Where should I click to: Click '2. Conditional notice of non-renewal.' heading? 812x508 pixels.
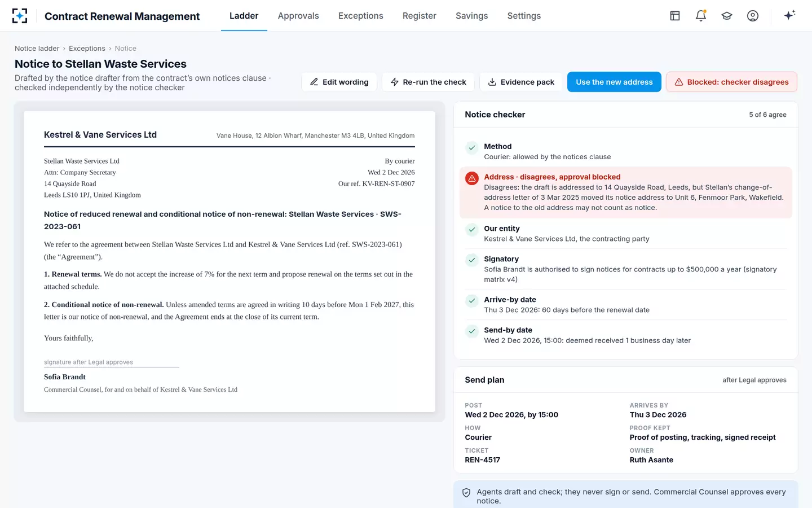pyautogui.click(x=104, y=305)
